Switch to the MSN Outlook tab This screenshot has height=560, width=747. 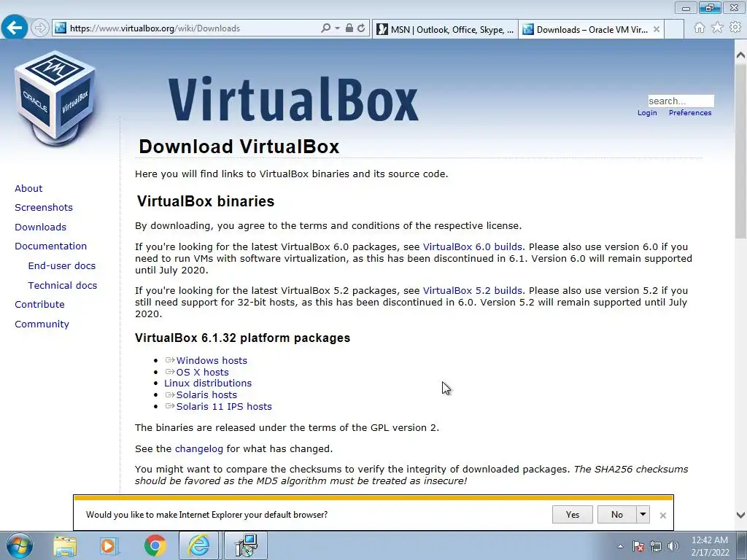coord(445,29)
